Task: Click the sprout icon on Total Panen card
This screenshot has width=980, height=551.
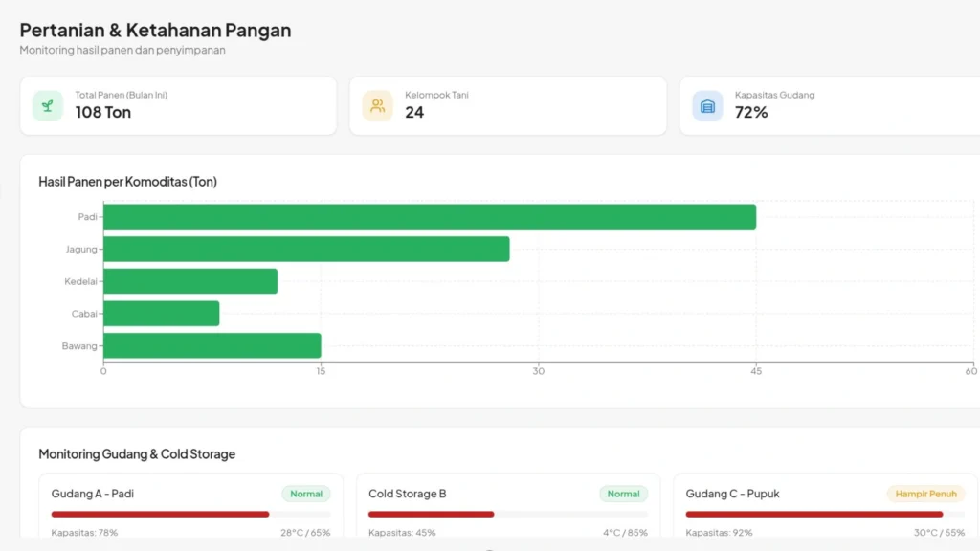Action: pyautogui.click(x=46, y=104)
